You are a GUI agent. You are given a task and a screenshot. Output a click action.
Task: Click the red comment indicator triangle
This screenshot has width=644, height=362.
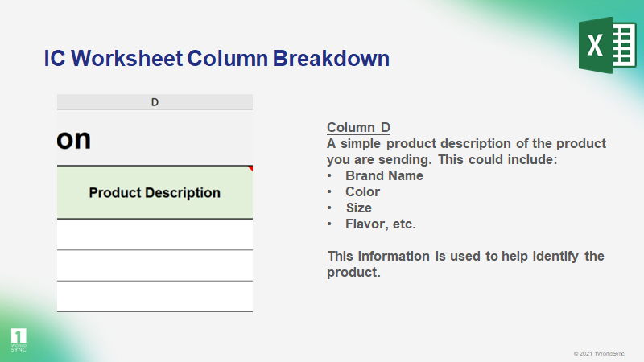(x=250, y=168)
